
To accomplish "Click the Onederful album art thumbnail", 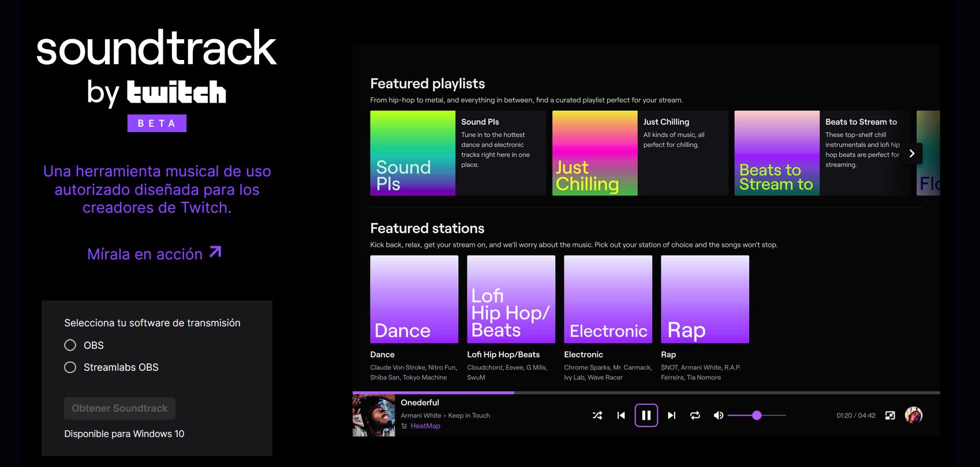I will [x=374, y=415].
